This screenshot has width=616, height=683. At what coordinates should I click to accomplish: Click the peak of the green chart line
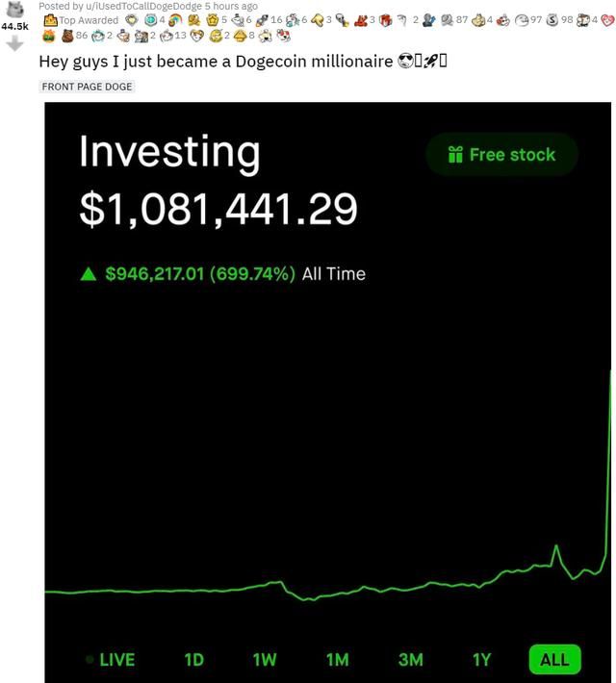click(x=610, y=371)
